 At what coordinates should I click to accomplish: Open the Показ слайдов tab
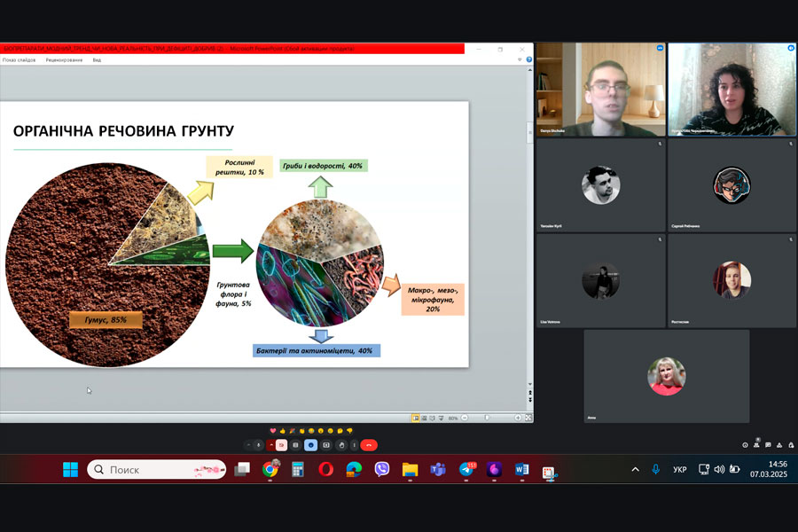coord(19,60)
